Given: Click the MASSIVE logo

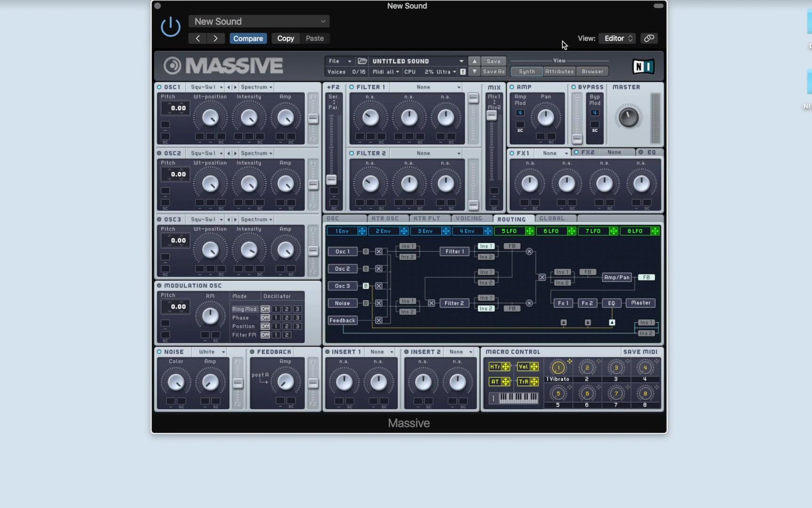Looking at the screenshot, I should pos(223,66).
